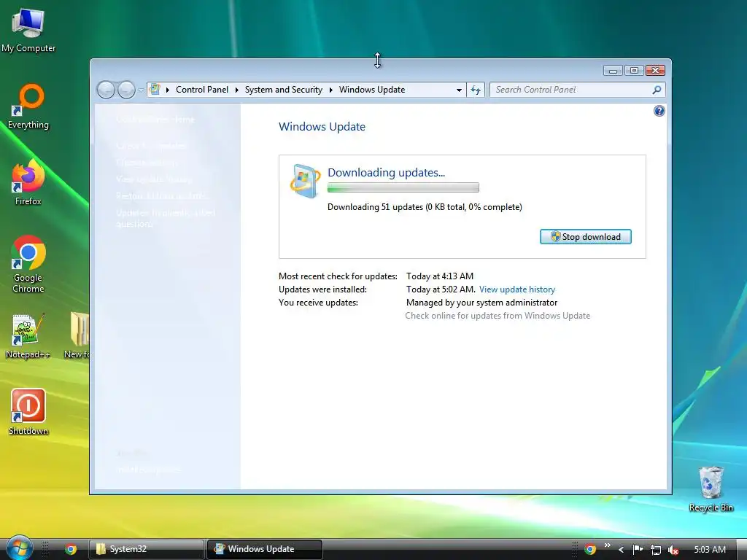This screenshot has width=747, height=560.
Task: Click the Windows Update heading text
Action: coord(322,127)
